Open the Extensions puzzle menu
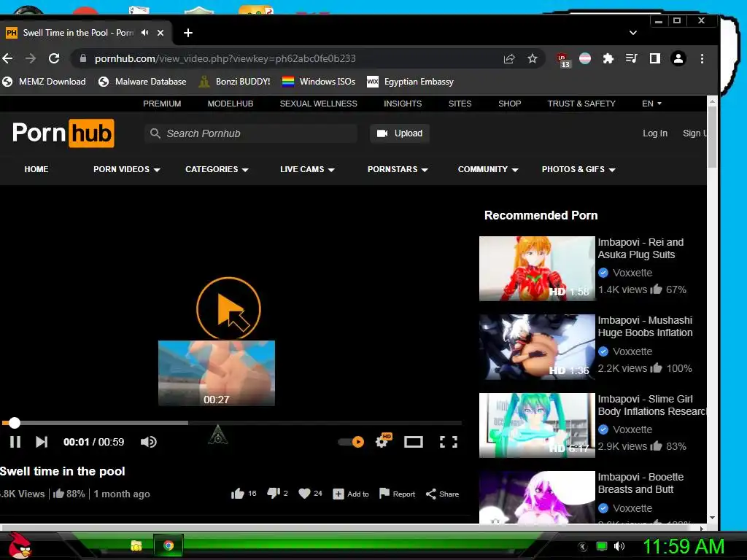Screen dimensions: 747x560 pos(608,58)
